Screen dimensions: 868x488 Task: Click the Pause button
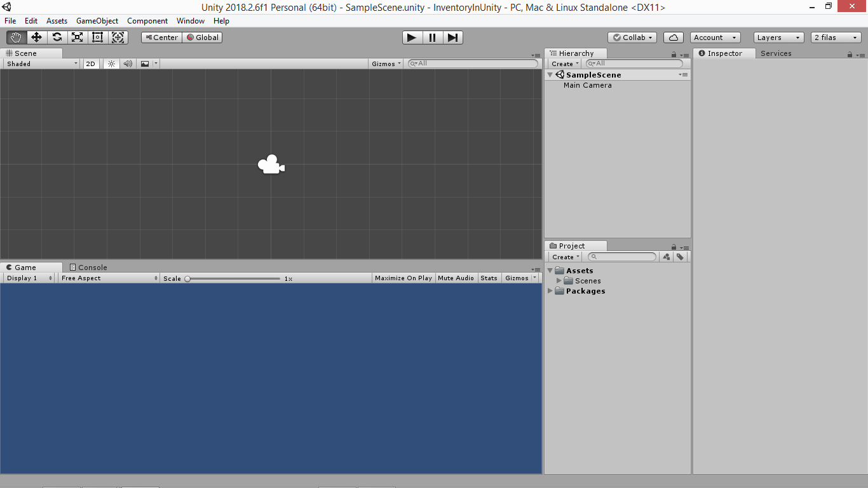(x=432, y=37)
